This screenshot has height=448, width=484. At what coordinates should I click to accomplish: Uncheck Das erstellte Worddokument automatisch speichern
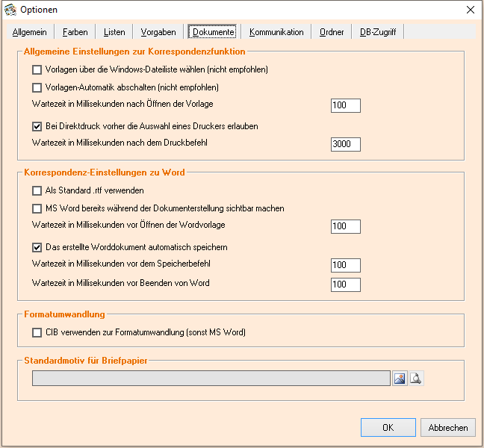[37, 247]
